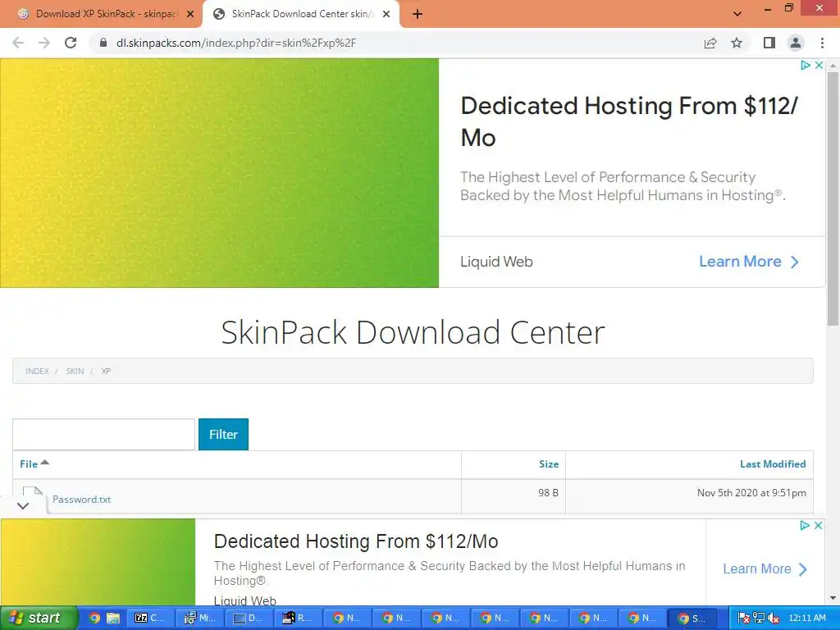Open a new browser tab
840x630 pixels.
418,15
